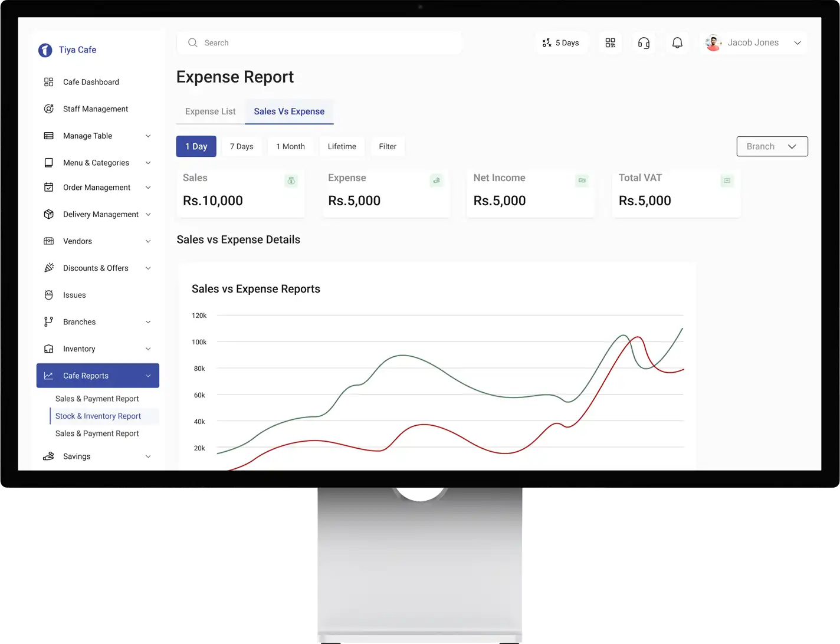Viewport: 840px width, 644px height.
Task: Select the 1 Month time range
Action: click(290, 146)
